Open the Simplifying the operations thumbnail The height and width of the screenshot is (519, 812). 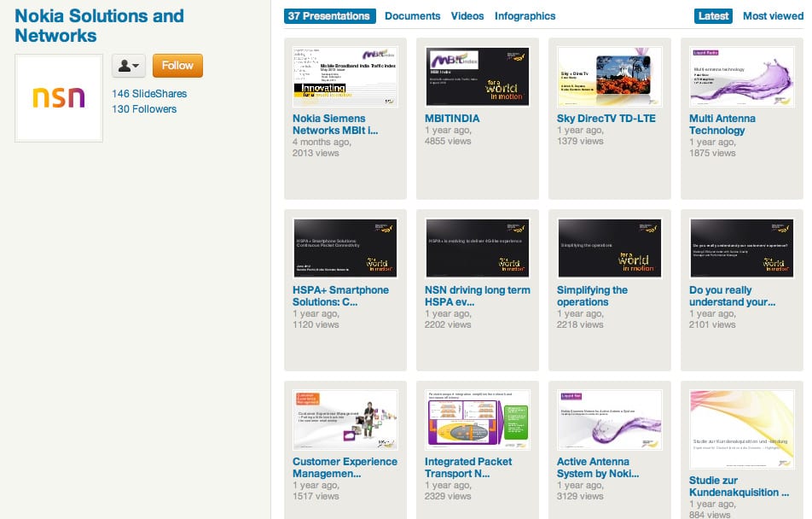click(x=610, y=248)
